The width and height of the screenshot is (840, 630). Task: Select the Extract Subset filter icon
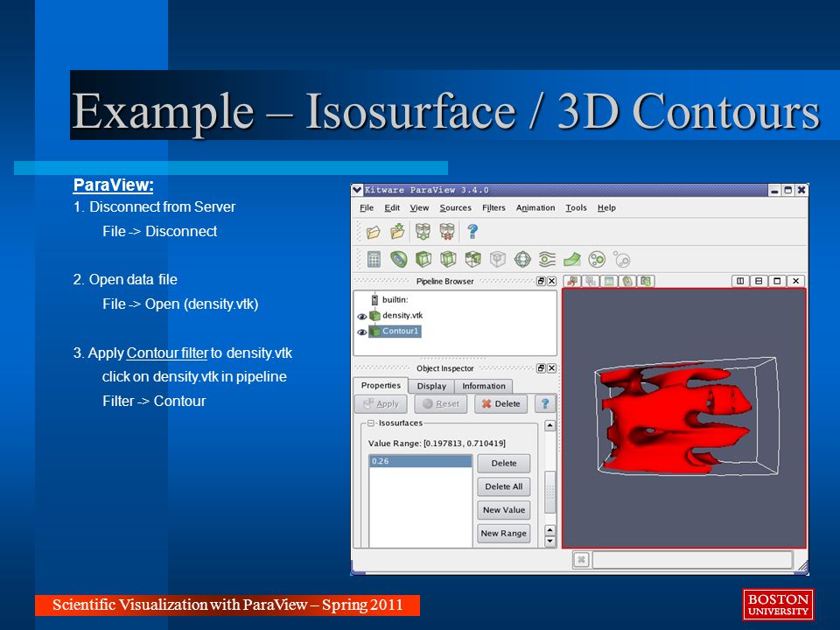coord(498,260)
